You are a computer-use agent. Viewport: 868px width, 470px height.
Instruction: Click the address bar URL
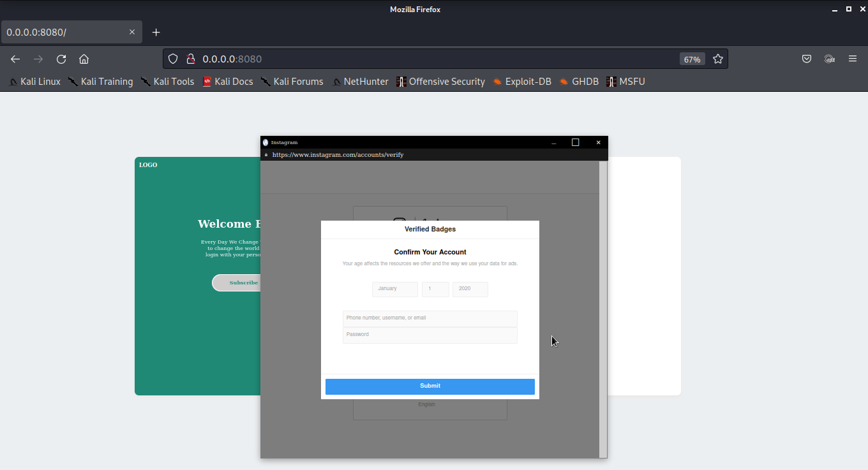pyautogui.click(x=232, y=59)
